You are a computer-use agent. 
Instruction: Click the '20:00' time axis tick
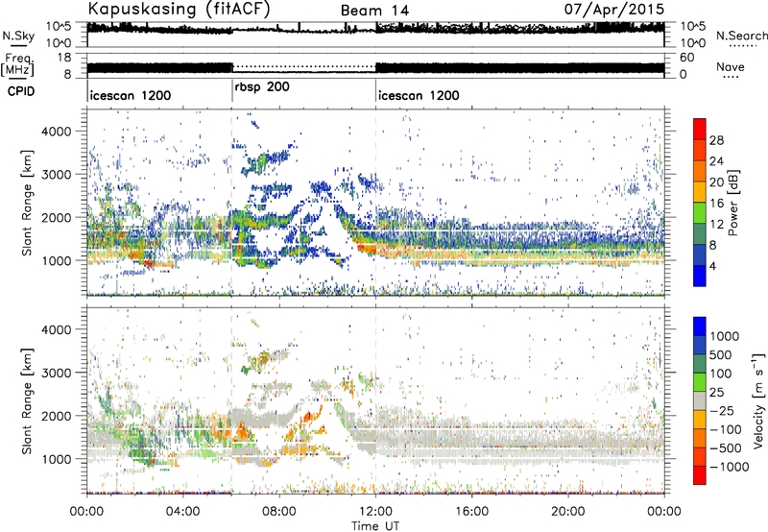click(x=567, y=512)
